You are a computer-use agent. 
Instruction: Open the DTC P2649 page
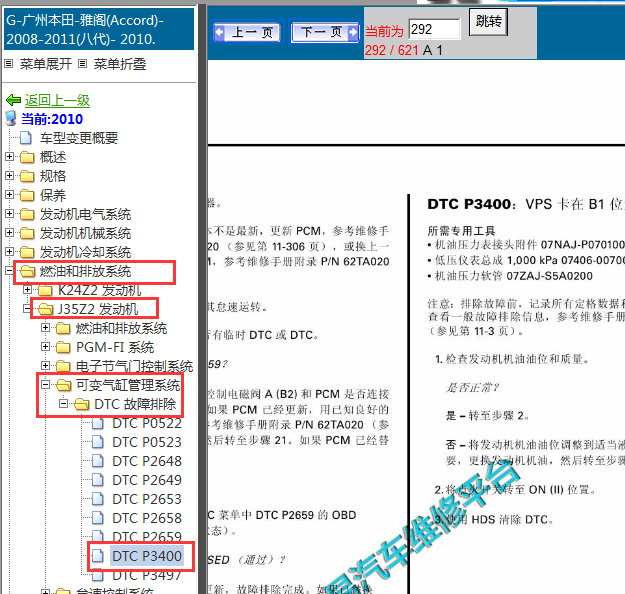click(x=147, y=480)
